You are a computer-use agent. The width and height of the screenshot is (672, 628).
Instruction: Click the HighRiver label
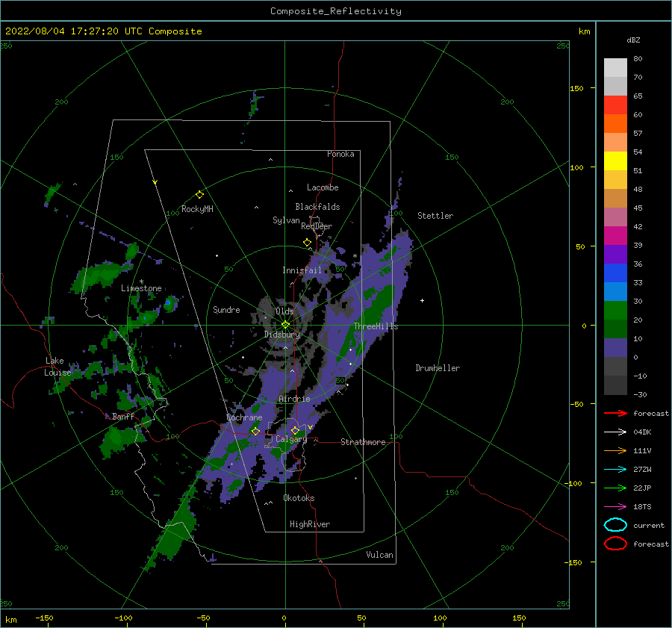click(x=310, y=524)
